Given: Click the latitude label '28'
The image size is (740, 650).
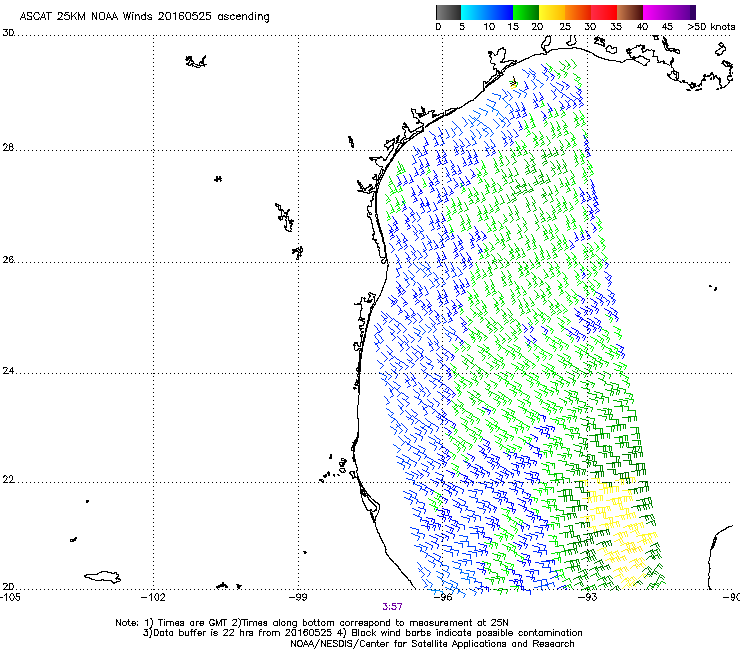Looking at the screenshot, I should point(8,148).
